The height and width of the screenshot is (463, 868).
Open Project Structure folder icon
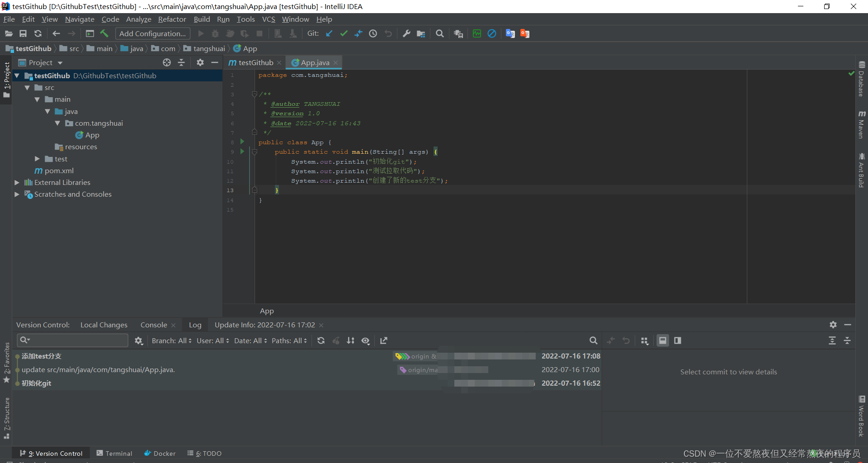(x=421, y=33)
